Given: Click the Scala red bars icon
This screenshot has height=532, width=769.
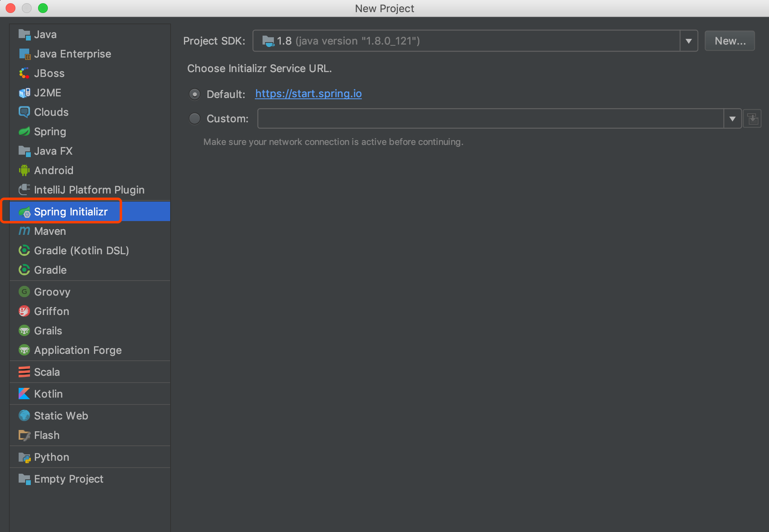Looking at the screenshot, I should point(24,372).
